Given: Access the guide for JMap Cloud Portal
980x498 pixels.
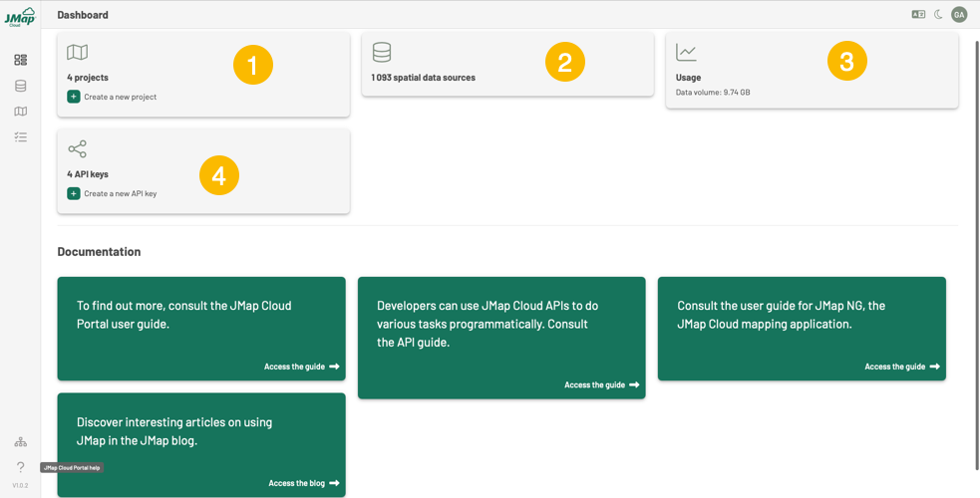Looking at the screenshot, I should click(x=301, y=367).
